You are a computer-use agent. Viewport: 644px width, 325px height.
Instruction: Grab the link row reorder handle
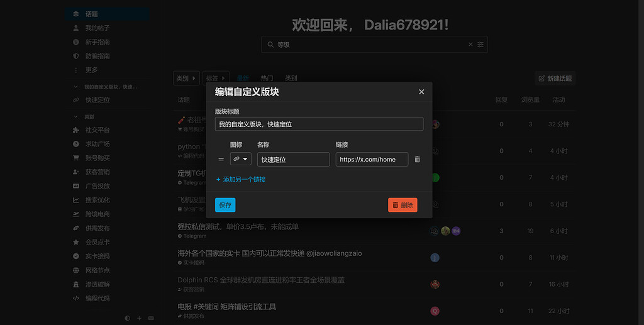click(221, 159)
